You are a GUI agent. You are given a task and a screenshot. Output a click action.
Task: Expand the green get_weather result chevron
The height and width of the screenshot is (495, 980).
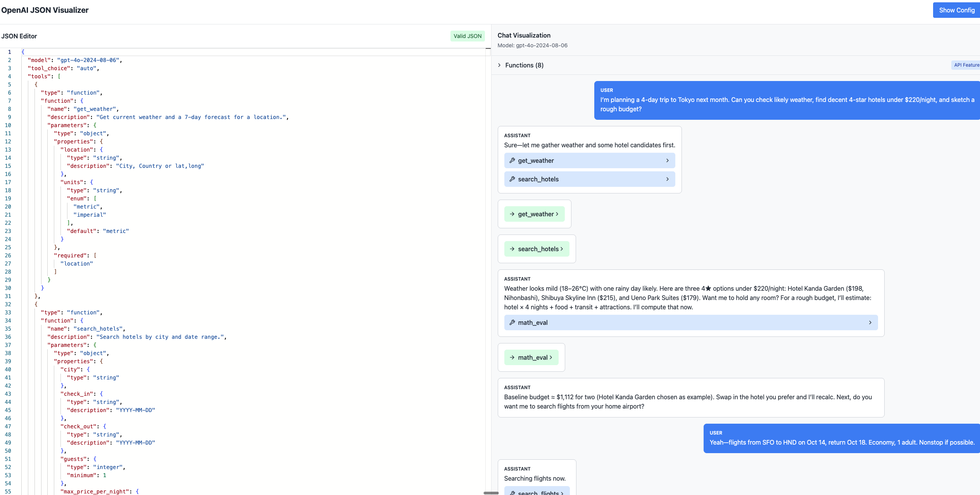tap(557, 214)
